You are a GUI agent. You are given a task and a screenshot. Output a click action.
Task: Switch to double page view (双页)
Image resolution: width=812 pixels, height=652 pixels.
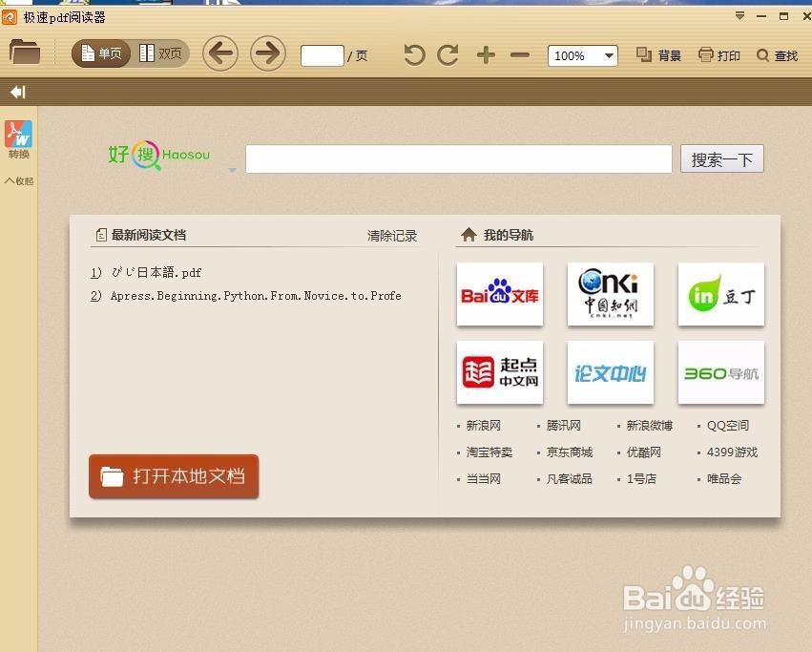[160, 53]
